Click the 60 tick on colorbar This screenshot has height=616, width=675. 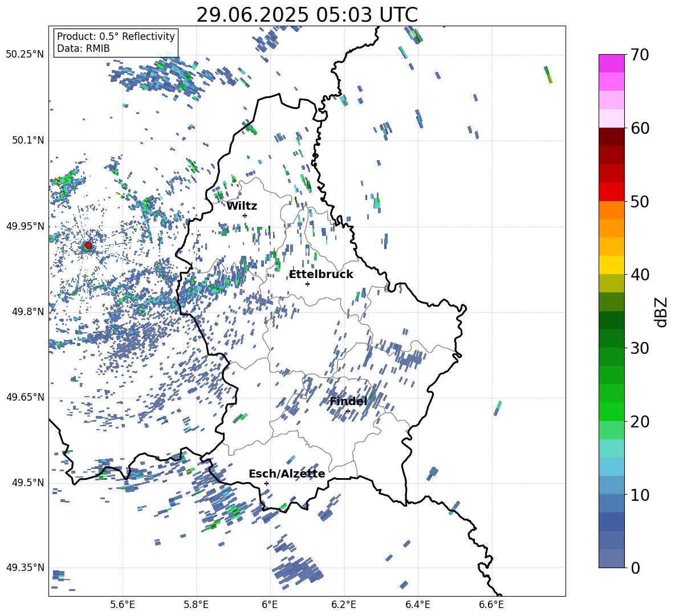point(640,128)
